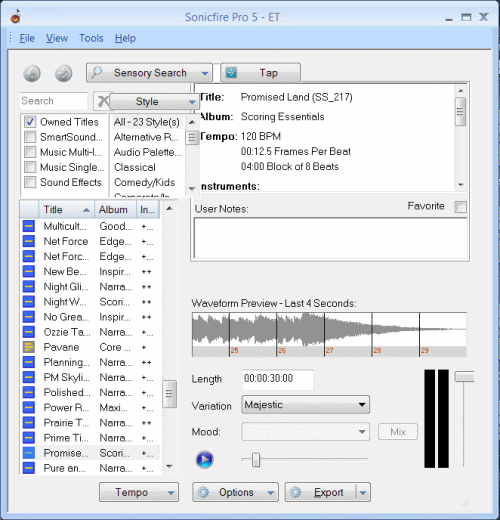Screen dimensions: 500x520
Task: Select the Pavane row title
Action: (61, 347)
